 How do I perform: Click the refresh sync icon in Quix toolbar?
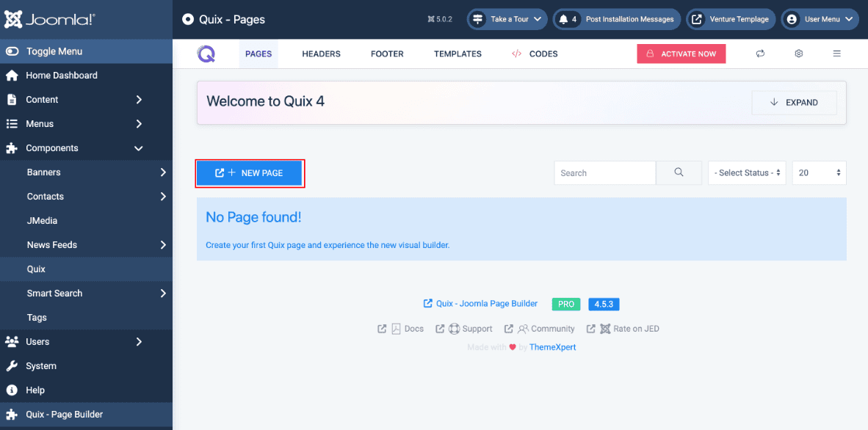click(x=760, y=54)
